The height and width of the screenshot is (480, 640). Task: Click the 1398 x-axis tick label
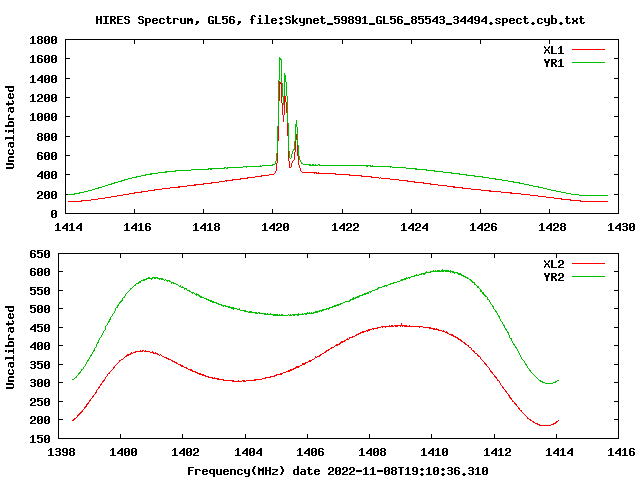61,452
